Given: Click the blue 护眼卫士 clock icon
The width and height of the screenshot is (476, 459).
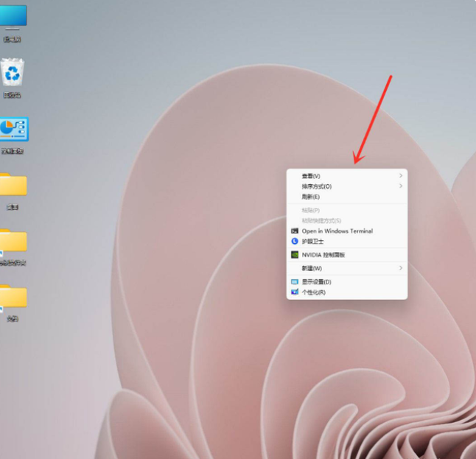Looking at the screenshot, I should coord(295,241).
